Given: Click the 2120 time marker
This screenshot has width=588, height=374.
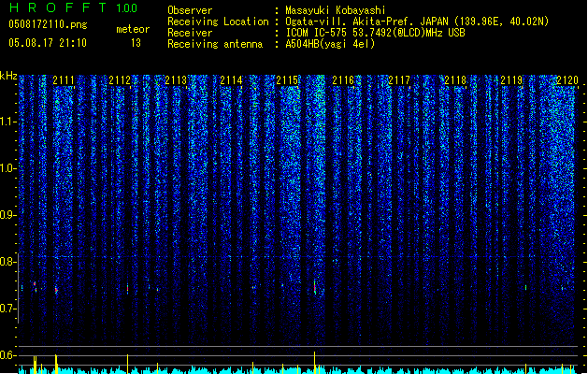Looking at the screenshot, I should (x=567, y=80).
